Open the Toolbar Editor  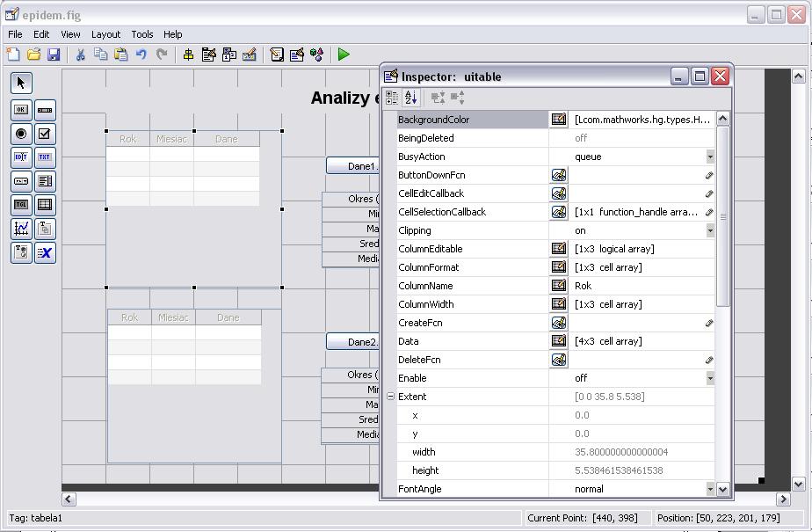click(x=249, y=55)
